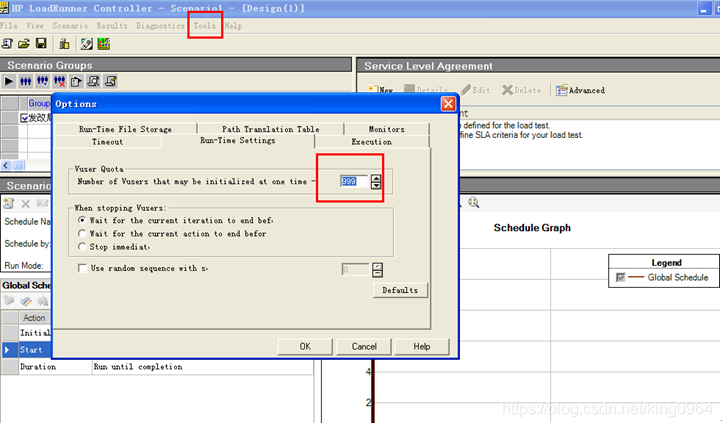Click the New Schedule icon in the Scenario Schedule panel
The width and height of the screenshot is (722, 427).
pyautogui.click(x=9, y=203)
